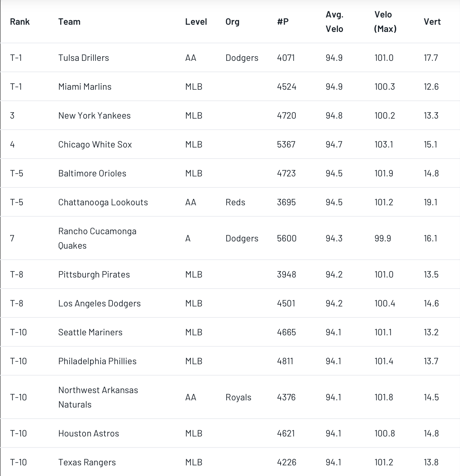Sort by Avg. Velo column header

(x=335, y=22)
